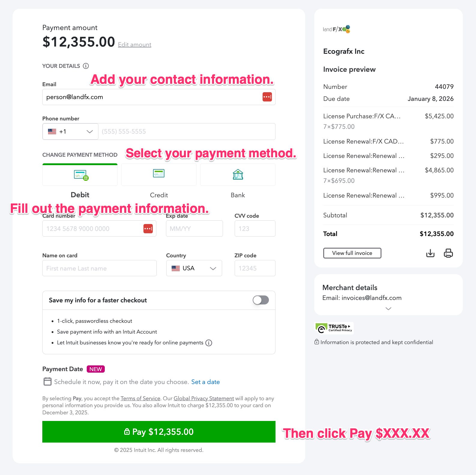Expand the Merchant details section
Screen dimensions: 476x475
click(x=388, y=309)
